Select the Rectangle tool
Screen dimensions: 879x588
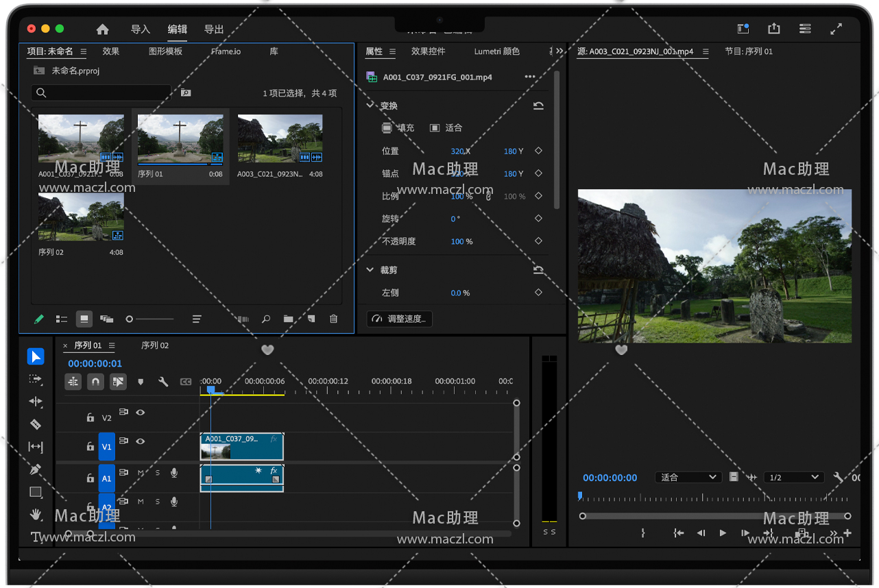tap(36, 492)
